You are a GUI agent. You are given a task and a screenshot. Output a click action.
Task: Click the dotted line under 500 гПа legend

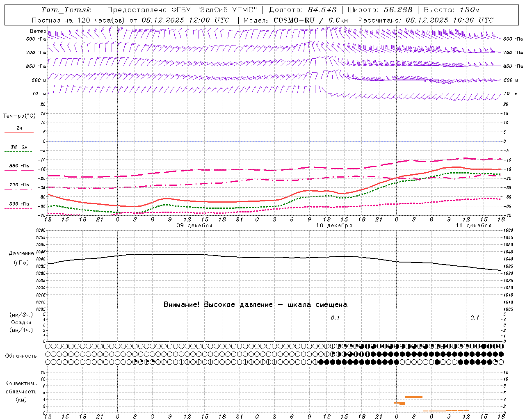[x=18, y=209]
